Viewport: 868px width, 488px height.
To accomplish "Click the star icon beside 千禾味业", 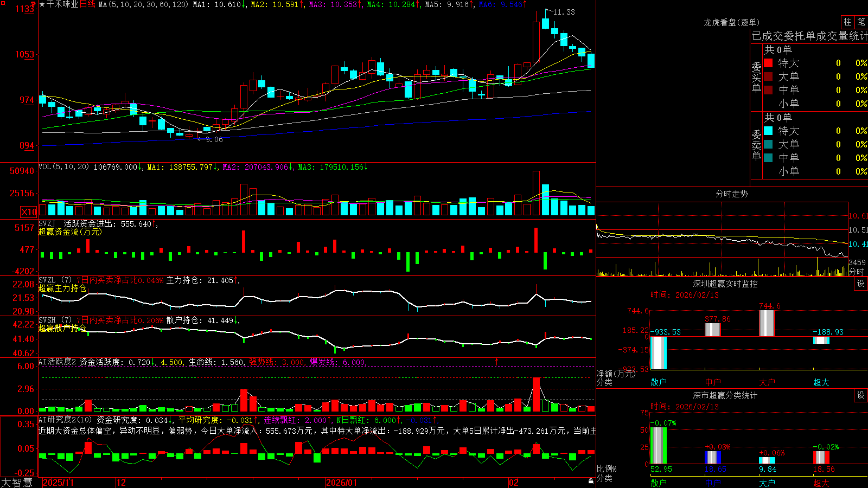I will click(x=42, y=4).
